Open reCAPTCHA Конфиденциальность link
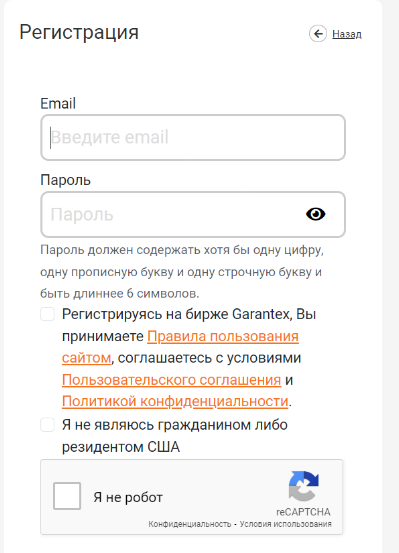The image size is (399, 553). click(189, 524)
